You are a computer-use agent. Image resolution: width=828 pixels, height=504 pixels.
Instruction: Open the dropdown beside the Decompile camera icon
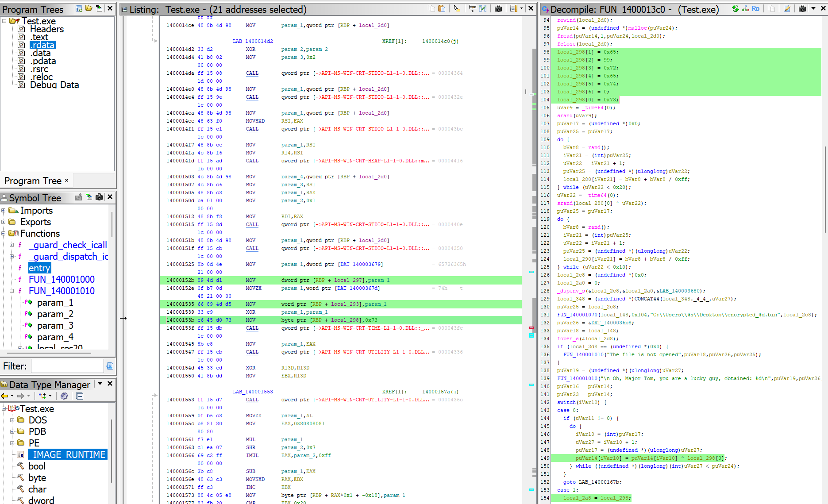coord(813,9)
